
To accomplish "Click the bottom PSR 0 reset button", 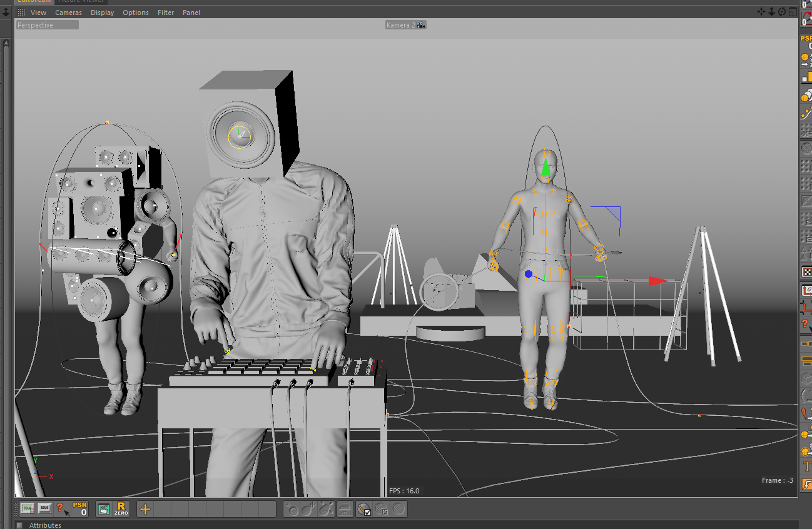I will 81,508.
